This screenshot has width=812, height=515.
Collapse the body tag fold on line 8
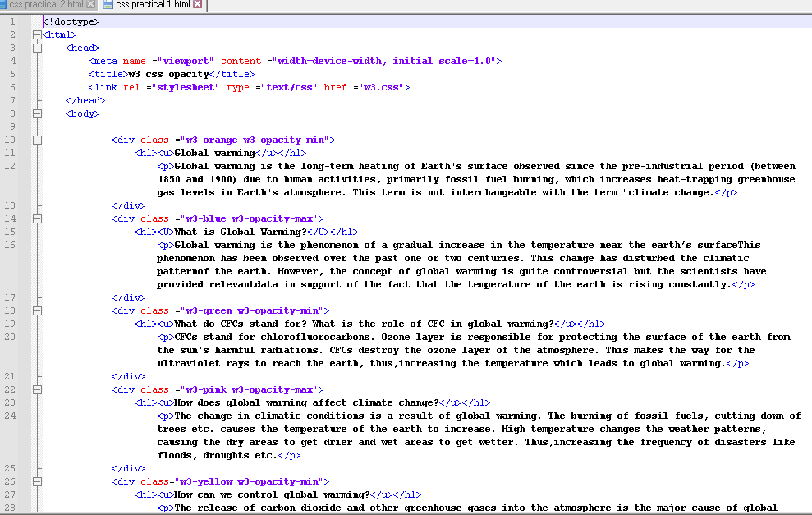(36, 113)
